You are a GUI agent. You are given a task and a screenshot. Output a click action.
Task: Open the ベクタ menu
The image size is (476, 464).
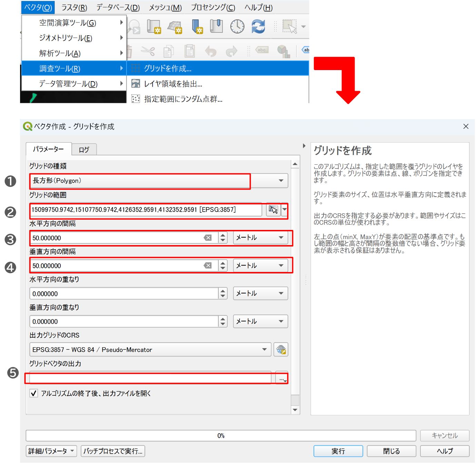point(38,7)
